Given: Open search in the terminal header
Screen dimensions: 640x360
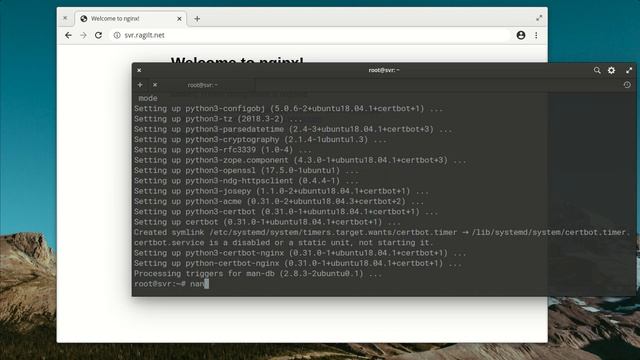Looking at the screenshot, I should (597, 70).
